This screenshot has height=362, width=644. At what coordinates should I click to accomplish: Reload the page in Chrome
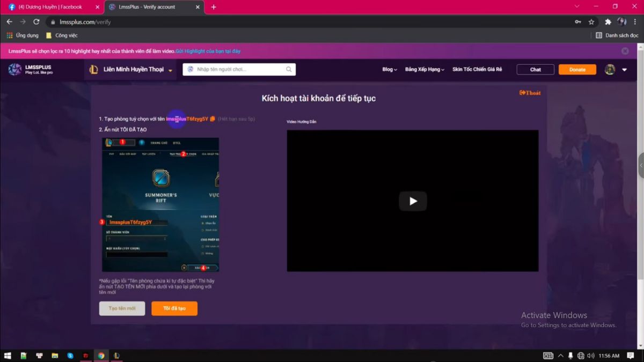tap(36, 22)
